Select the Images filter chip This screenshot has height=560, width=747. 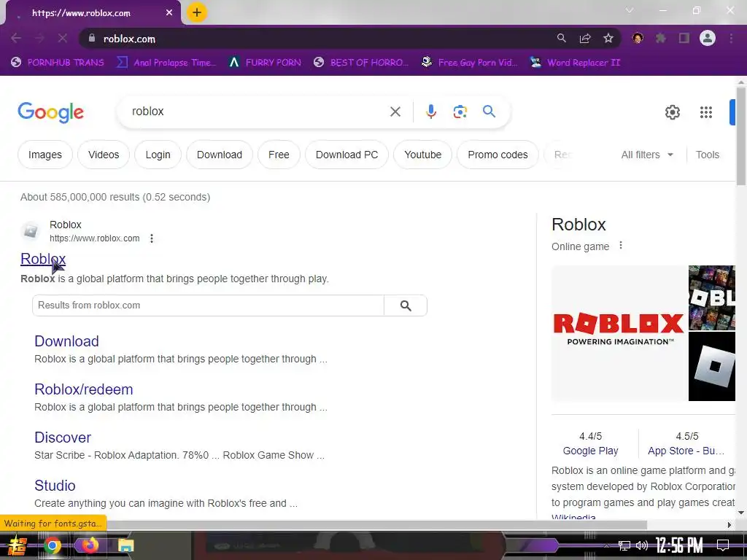pyautogui.click(x=44, y=155)
